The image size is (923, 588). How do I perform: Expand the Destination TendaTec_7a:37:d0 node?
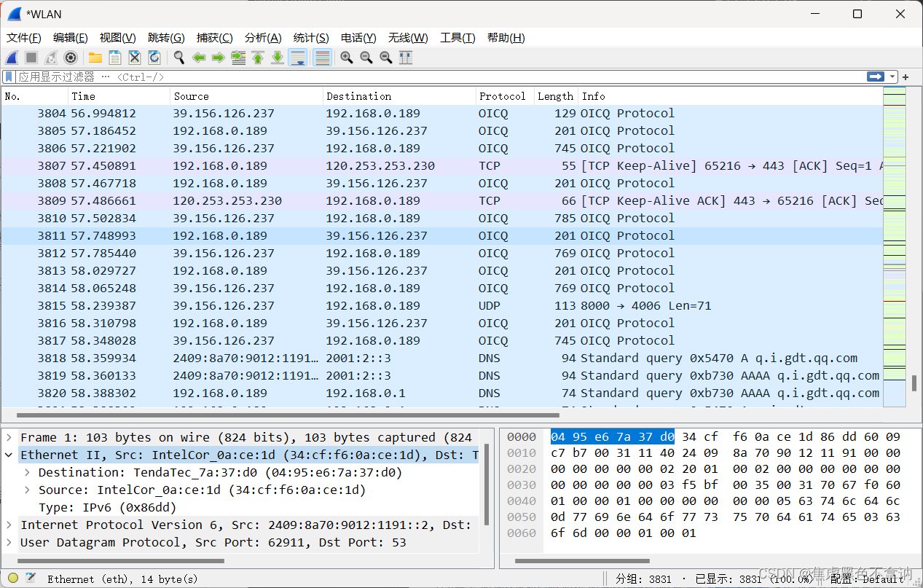[x=28, y=472]
